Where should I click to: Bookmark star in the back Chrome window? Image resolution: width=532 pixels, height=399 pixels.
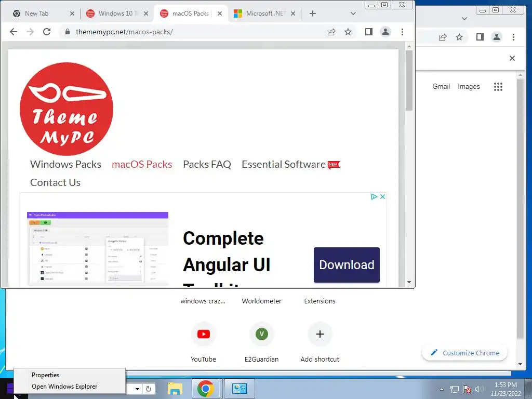pyautogui.click(x=459, y=37)
